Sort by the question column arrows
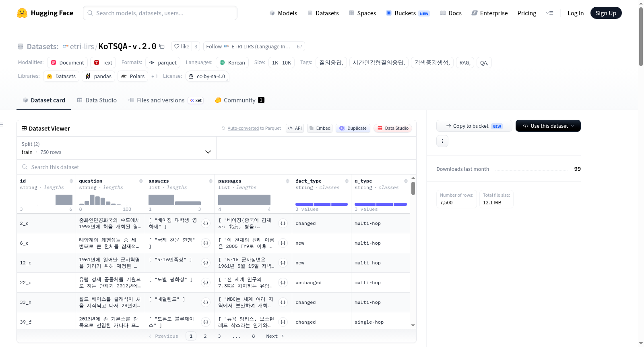Image resolution: width=644 pixels, height=347 pixels. tap(141, 181)
